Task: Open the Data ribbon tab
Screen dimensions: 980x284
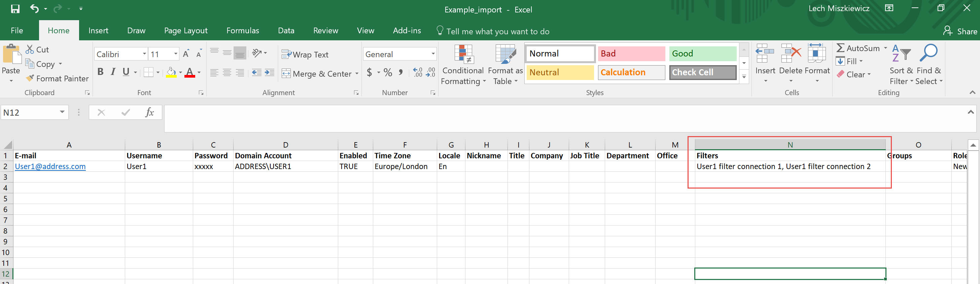Action: coord(286,30)
